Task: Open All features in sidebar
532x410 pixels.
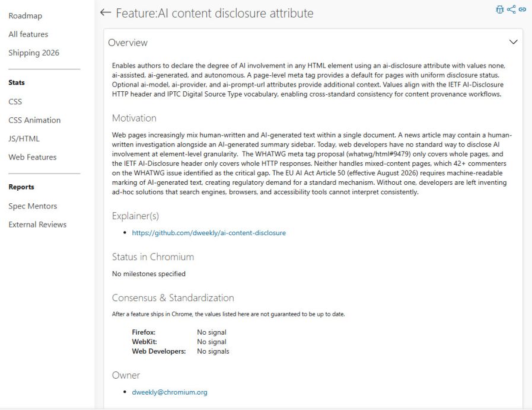Action: click(28, 34)
